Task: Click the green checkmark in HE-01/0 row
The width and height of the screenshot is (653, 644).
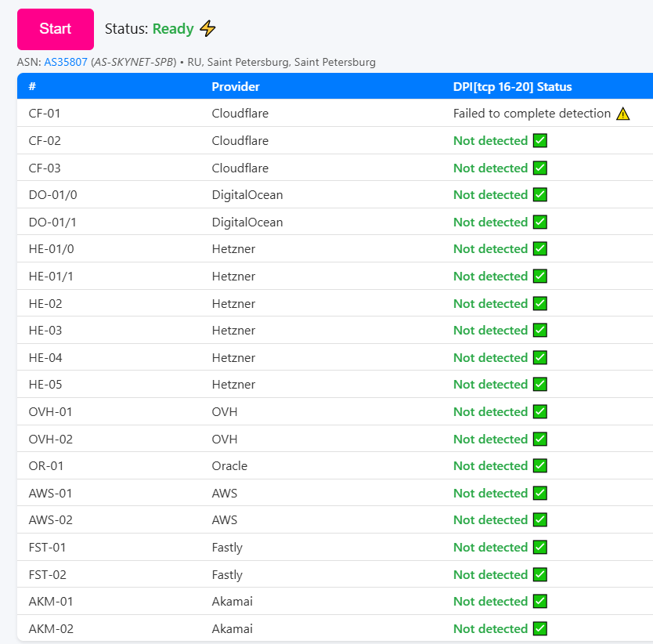Action: click(x=540, y=249)
